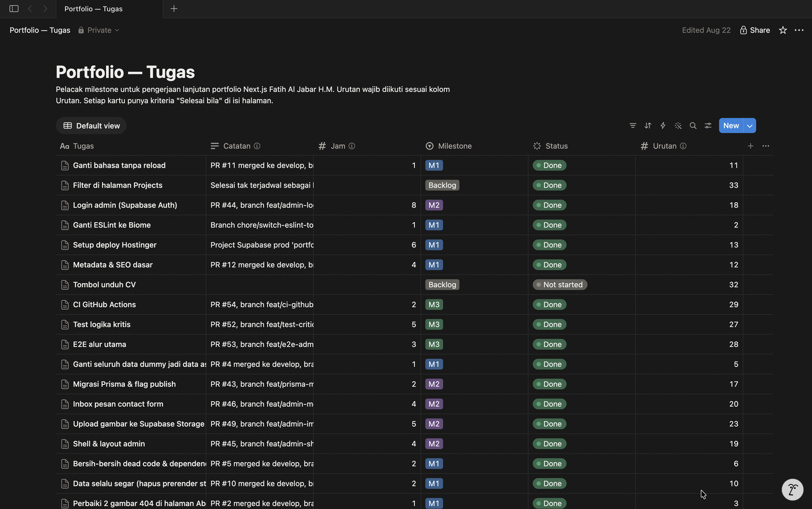Click the page title Portfolio — Tugas heading
This screenshot has height=509, width=812.
click(x=125, y=72)
